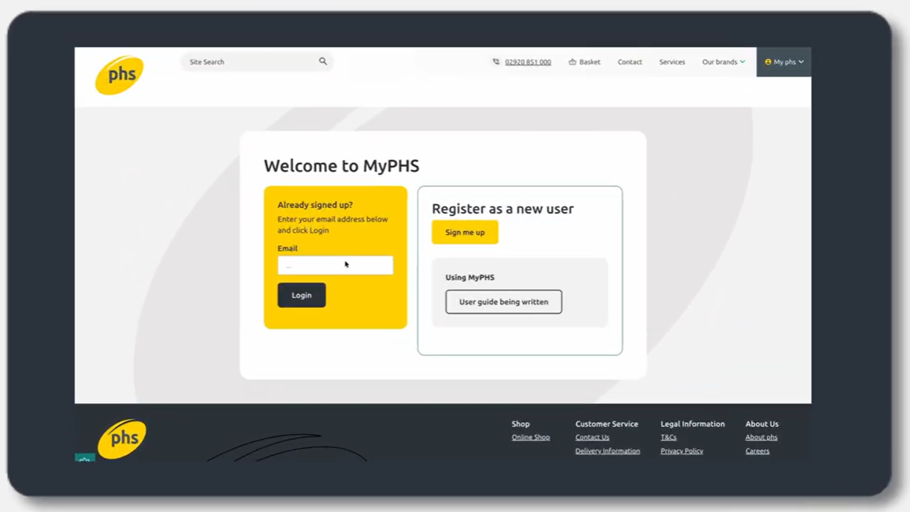Click the telephone icon beside the phone number
910x512 pixels.
coord(496,62)
